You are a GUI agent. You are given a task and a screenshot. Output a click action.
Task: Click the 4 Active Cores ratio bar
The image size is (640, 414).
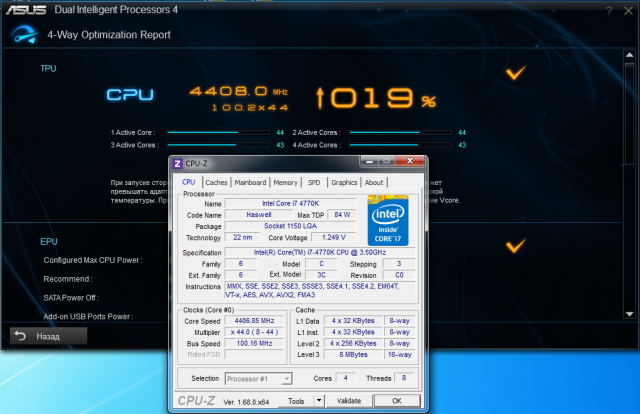[400, 145]
